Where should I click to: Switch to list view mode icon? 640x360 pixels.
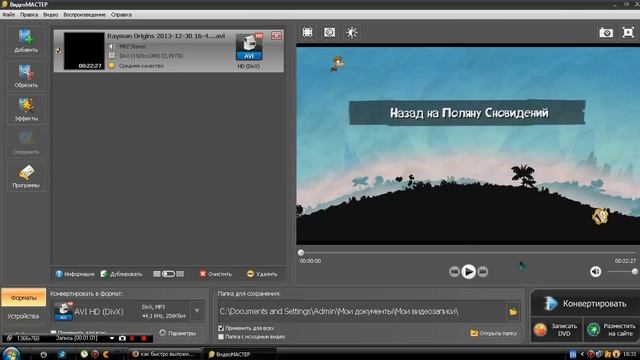click(x=157, y=274)
